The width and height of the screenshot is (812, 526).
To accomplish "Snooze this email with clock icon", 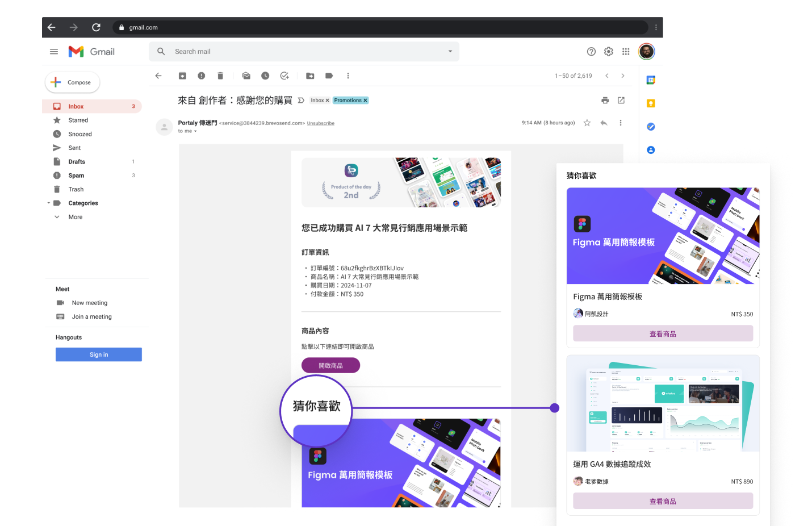I will 265,76.
